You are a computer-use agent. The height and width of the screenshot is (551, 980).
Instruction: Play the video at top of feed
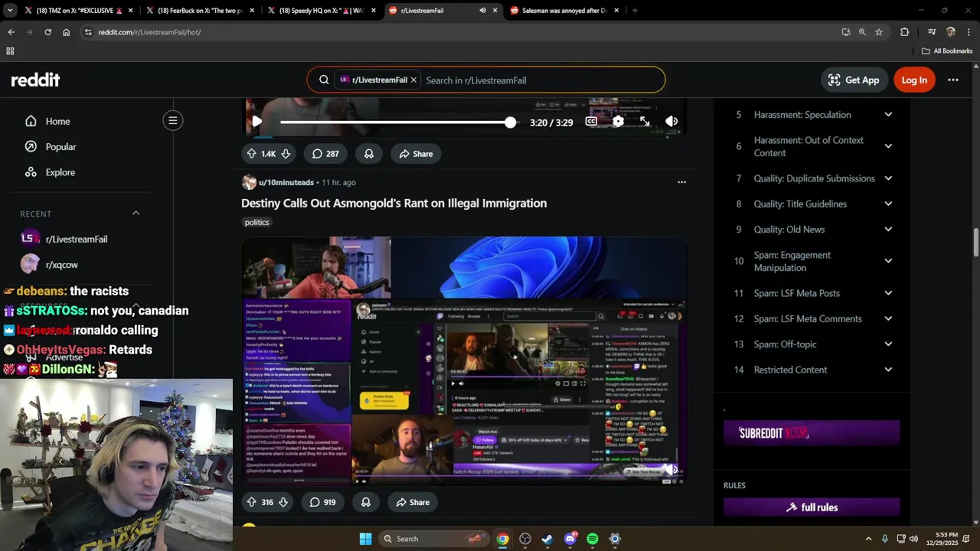257,121
